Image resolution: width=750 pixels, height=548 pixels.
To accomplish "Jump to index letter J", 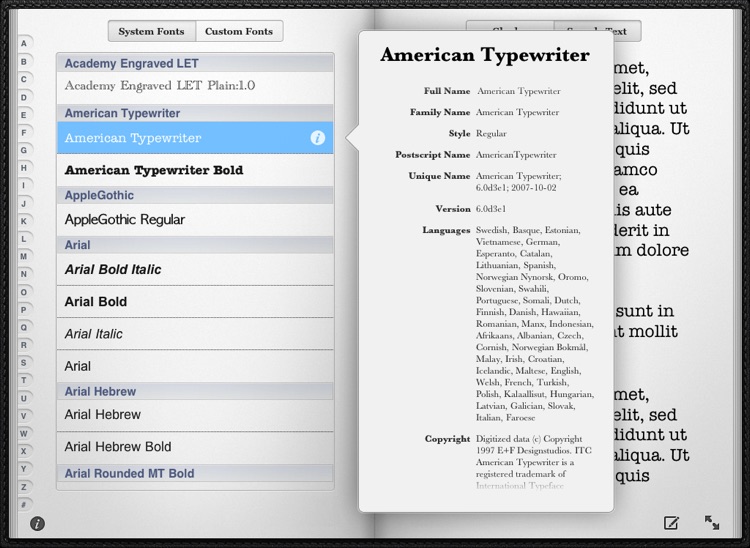I will pos(24,204).
